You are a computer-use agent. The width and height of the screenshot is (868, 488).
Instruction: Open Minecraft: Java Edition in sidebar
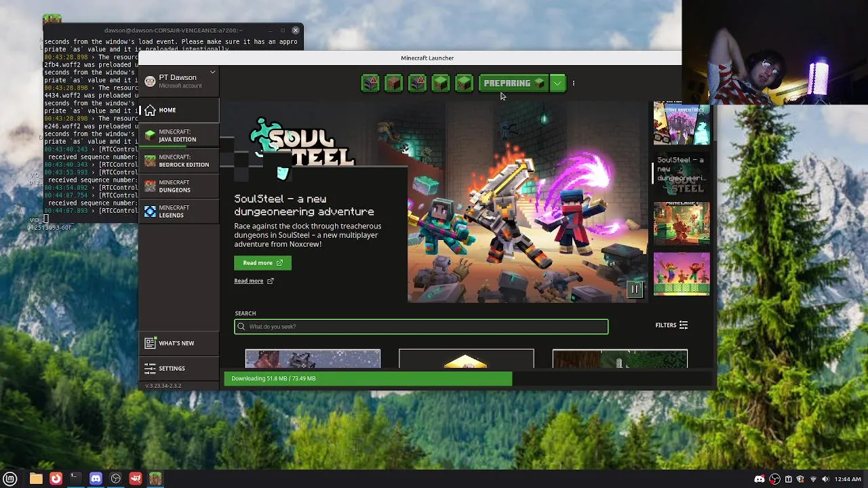coord(179,136)
